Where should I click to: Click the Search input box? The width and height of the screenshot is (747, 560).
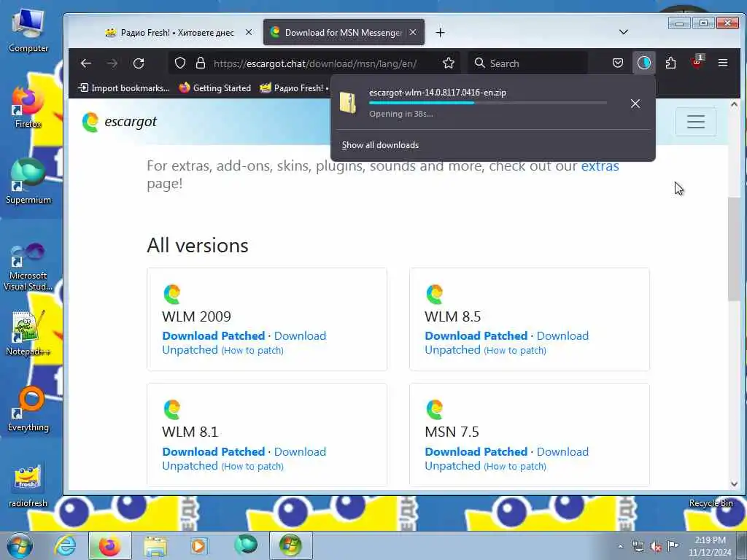point(528,63)
